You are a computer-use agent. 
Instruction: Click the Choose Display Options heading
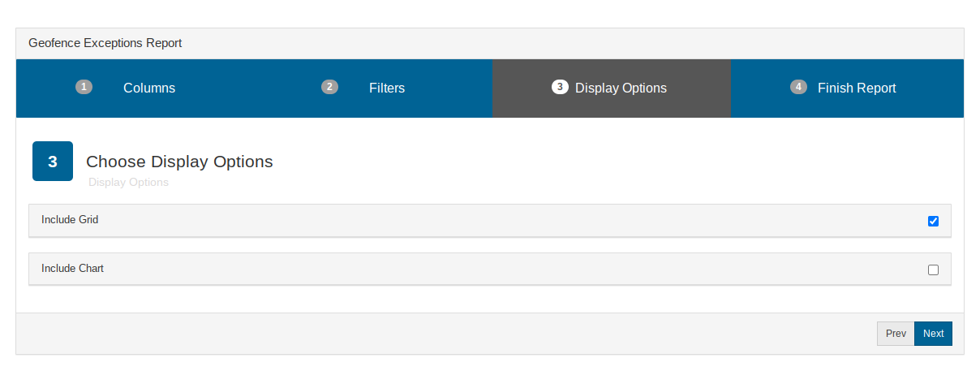tap(179, 162)
